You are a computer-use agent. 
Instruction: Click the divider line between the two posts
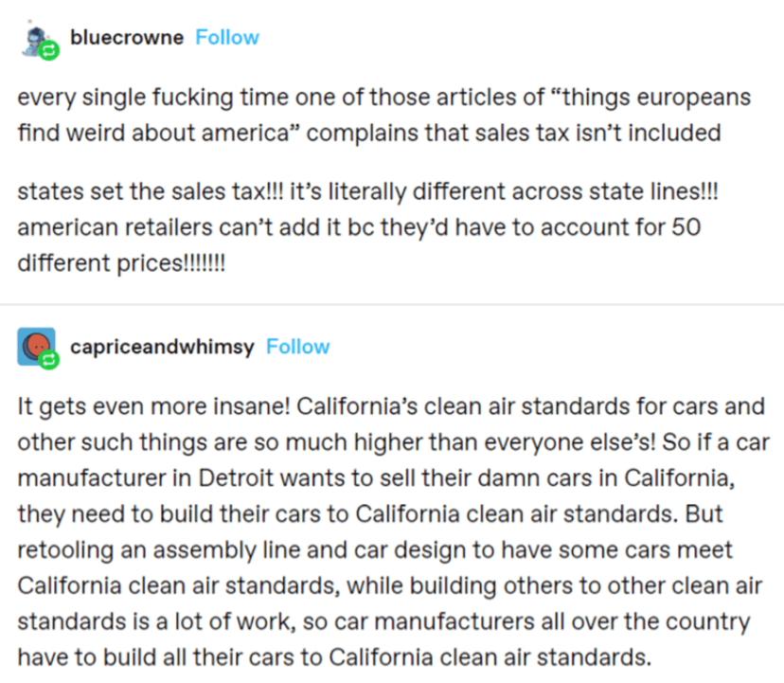pos(392,304)
